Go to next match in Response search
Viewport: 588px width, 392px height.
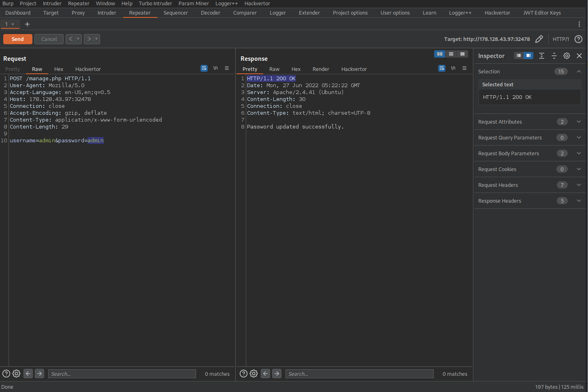point(277,373)
